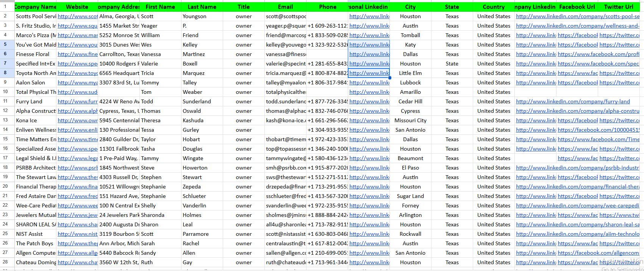Open the scotts-pool-se LinkedIn company link
644x271 pixels.
(577, 16)
